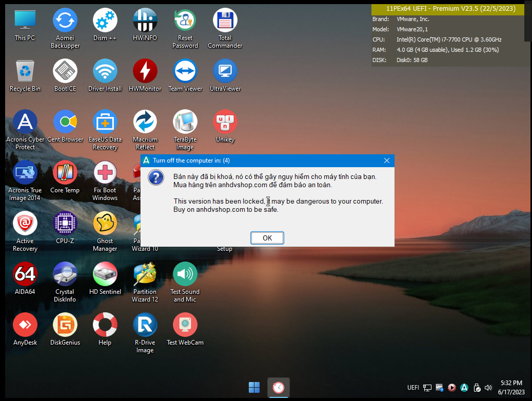Launch BootICE utility
The image size is (532, 401).
(x=65, y=75)
